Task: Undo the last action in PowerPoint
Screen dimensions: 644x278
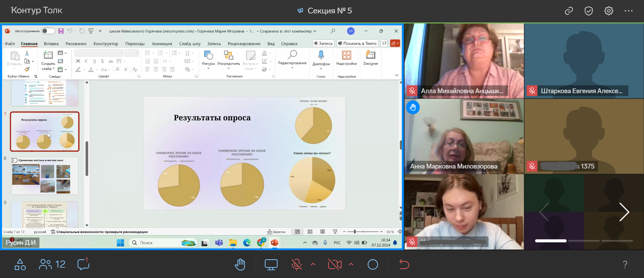Action: [x=70, y=31]
